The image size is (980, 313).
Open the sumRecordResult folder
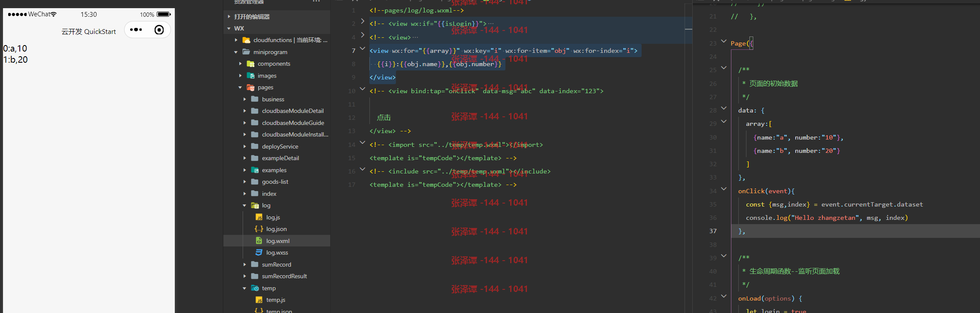point(284,276)
